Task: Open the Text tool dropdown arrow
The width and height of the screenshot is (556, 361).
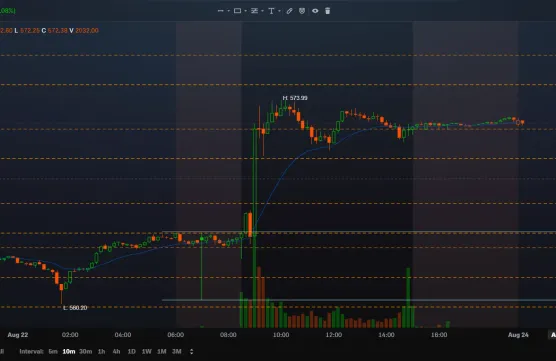Action: 279,11
